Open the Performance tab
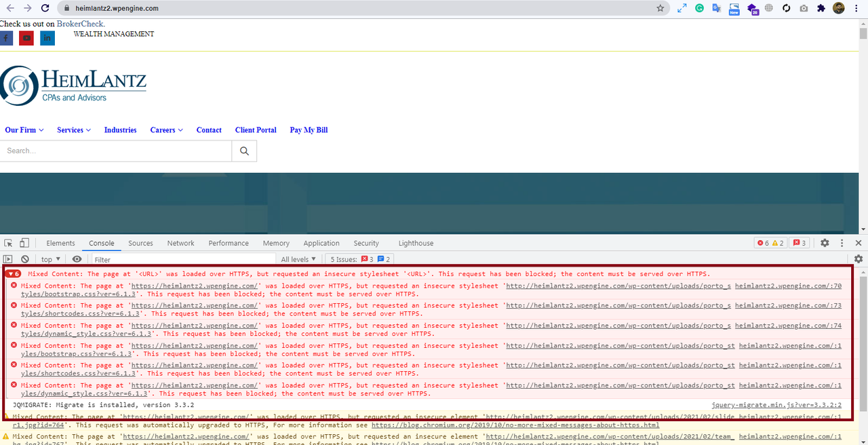 pyautogui.click(x=229, y=243)
